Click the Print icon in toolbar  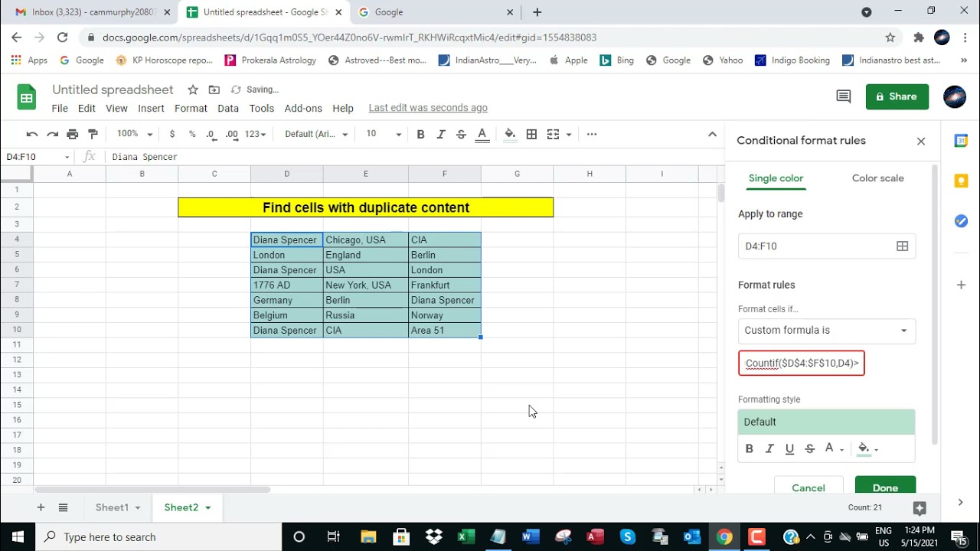tap(73, 134)
